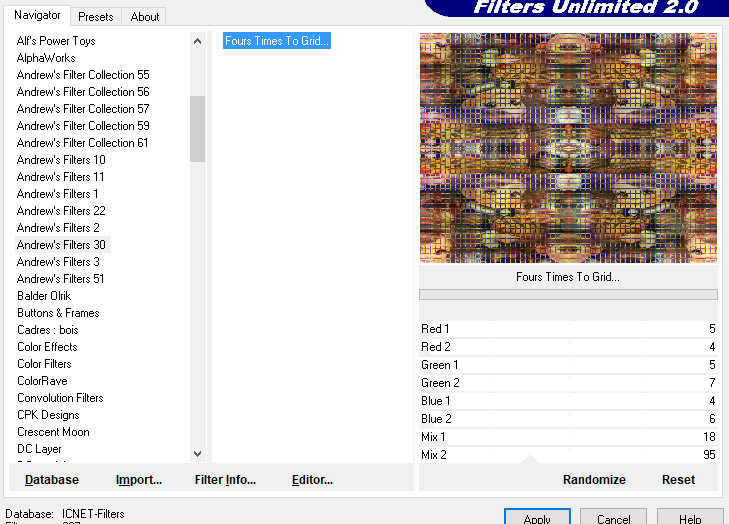Click the filter preview image
The height and width of the screenshot is (524, 729).
click(x=568, y=148)
